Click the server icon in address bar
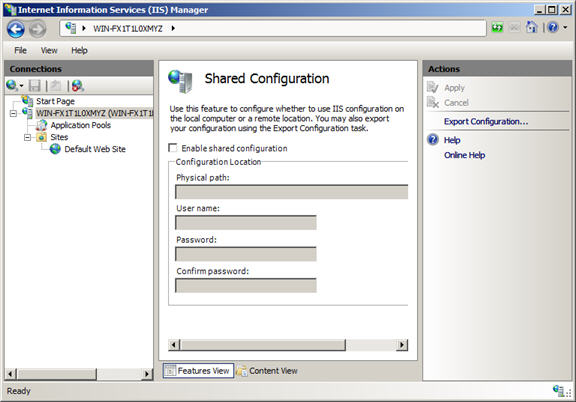Image resolution: width=576 pixels, height=402 pixels. coord(71,28)
